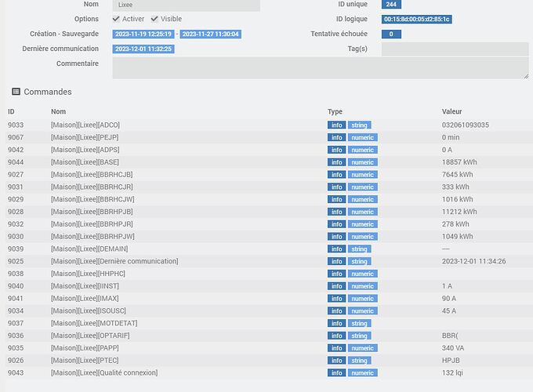This screenshot has width=533, height=392.
Task: Click the value 7645 kWh
Action: click(x=457, y=174)
